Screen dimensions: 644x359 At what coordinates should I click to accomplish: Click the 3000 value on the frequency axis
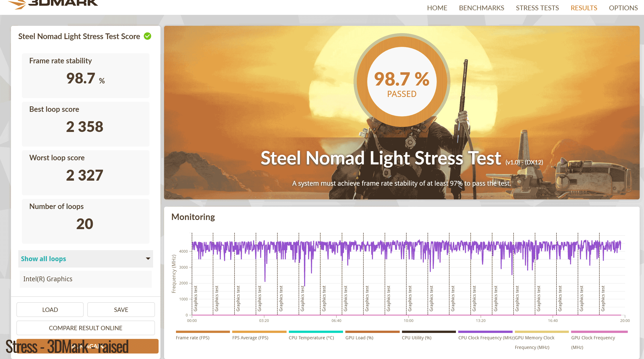(183, 268)
